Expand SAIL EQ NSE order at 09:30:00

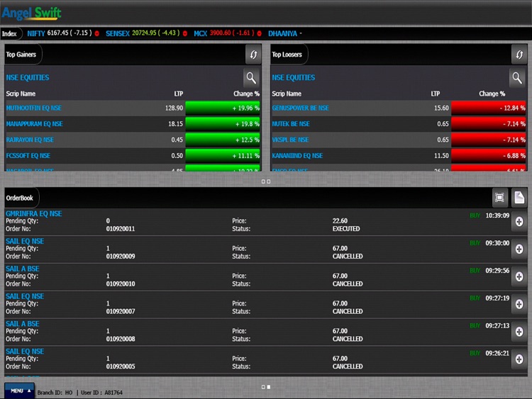tap(519, 249)
